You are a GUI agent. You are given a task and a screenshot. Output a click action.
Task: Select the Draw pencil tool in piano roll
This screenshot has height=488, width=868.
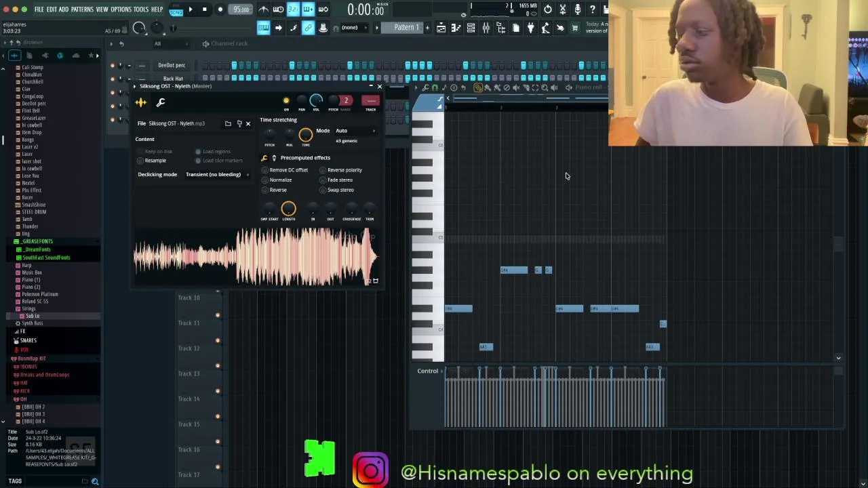click(x=478, y=87)
